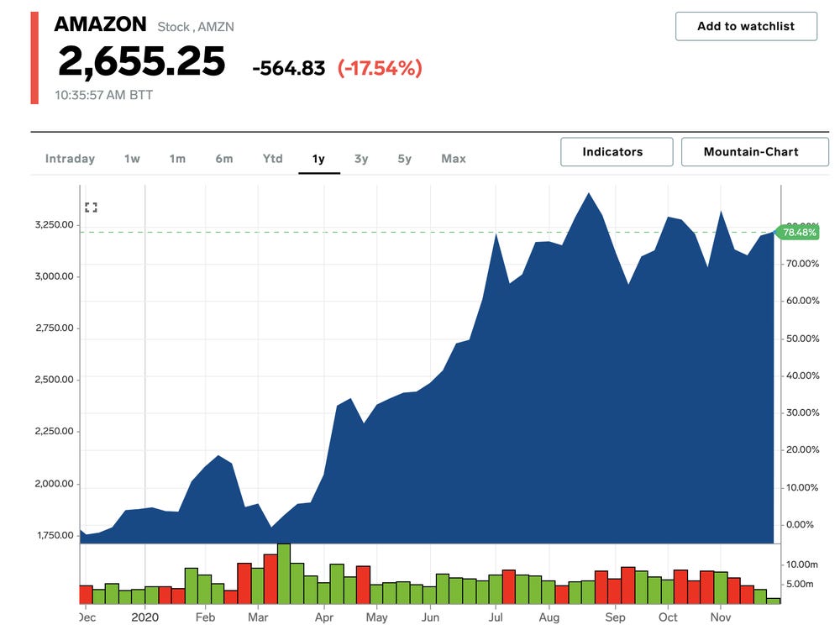Click the Sep x-axis label
Screen dimensions: 840x630
[615, 617]
